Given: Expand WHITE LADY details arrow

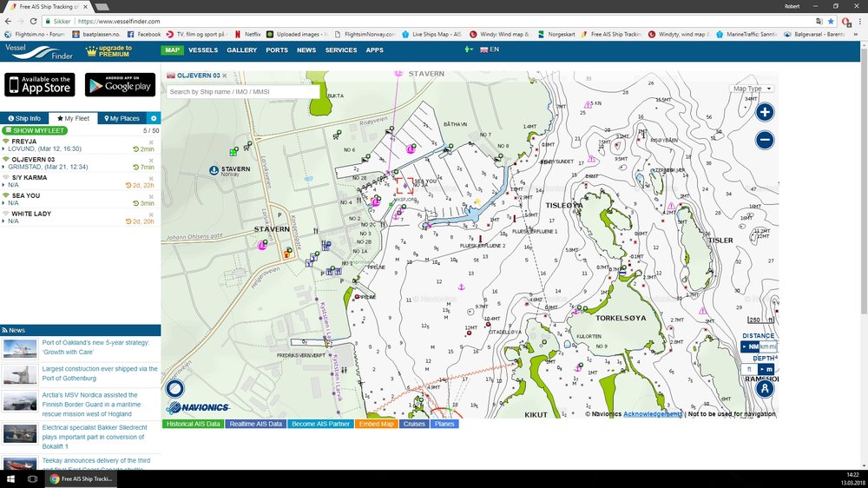Looking at the screenshot, I should 3,221.
